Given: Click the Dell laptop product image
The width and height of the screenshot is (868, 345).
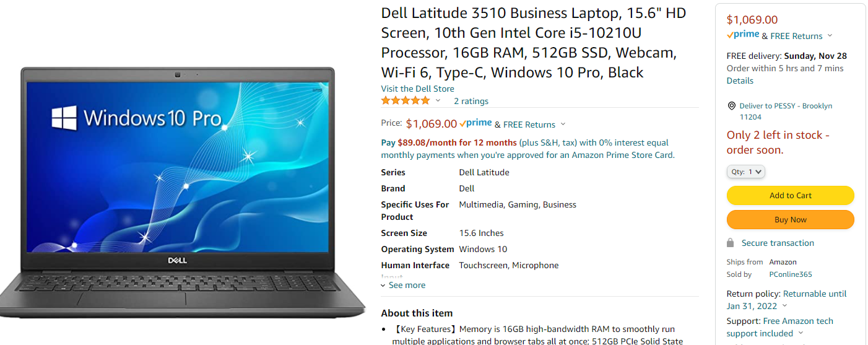Looking at the screenshot, I should click(183, 193).
